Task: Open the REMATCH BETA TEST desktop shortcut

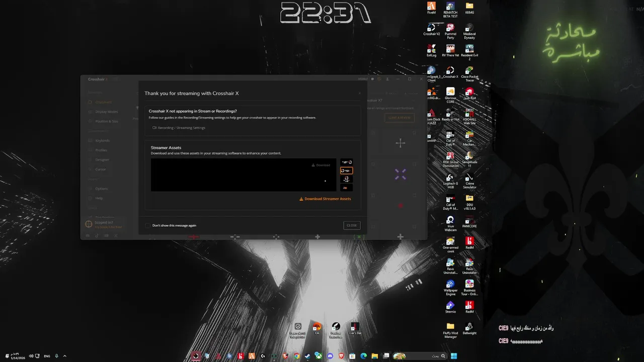Action: coord(450,10)
